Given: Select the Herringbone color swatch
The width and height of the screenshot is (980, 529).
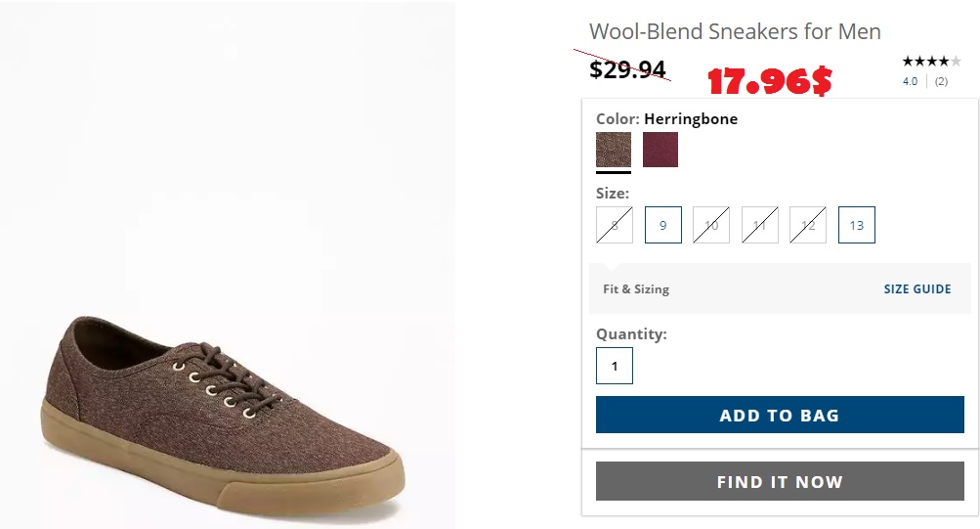Looking at the screenshot, I should 614,150.
